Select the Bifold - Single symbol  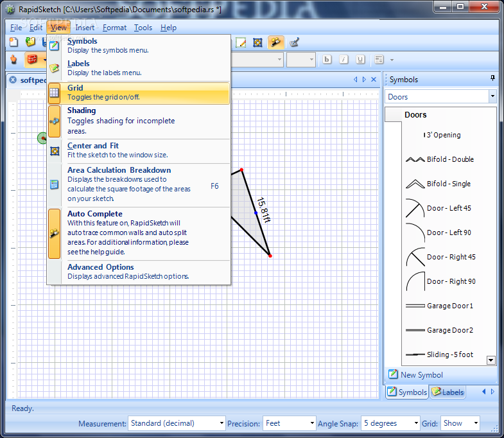(x=438, y=184)
